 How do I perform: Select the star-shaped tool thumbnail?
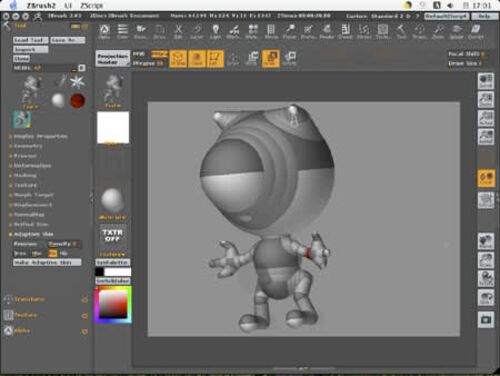click(x=77, y=82)
